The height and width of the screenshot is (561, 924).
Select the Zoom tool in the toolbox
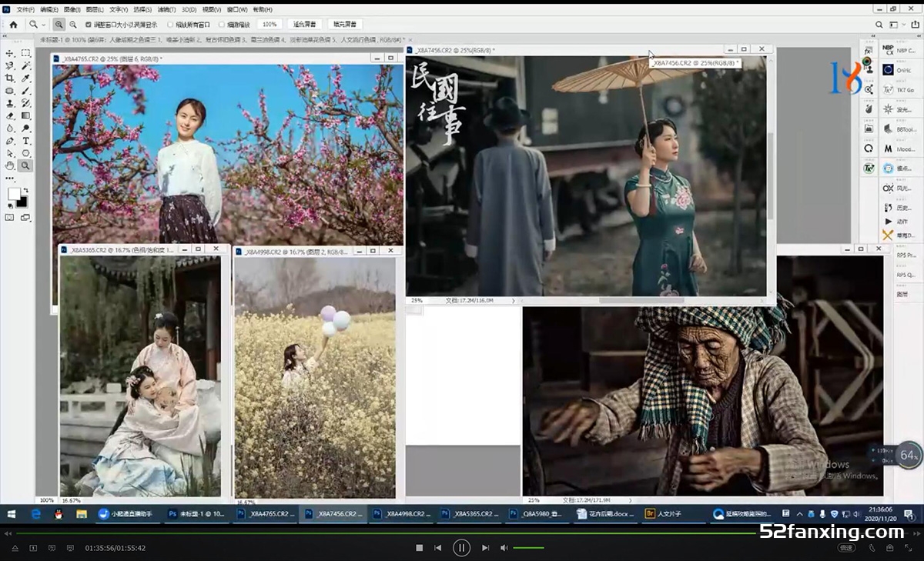point(26,165)
